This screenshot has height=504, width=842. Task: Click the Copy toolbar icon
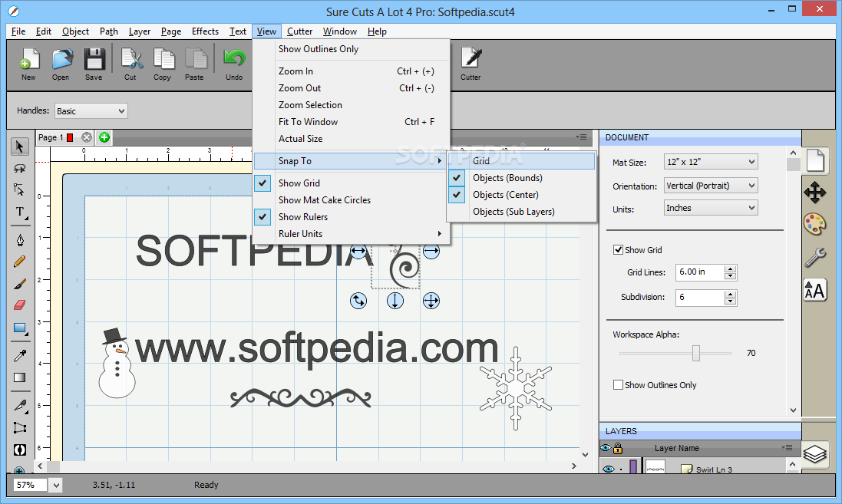coord(163,64)
